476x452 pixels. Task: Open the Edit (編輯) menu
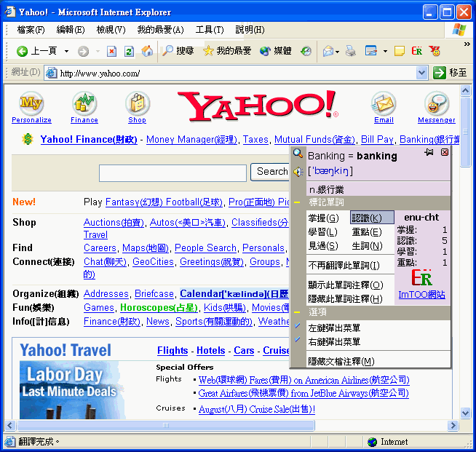[71, 30]
